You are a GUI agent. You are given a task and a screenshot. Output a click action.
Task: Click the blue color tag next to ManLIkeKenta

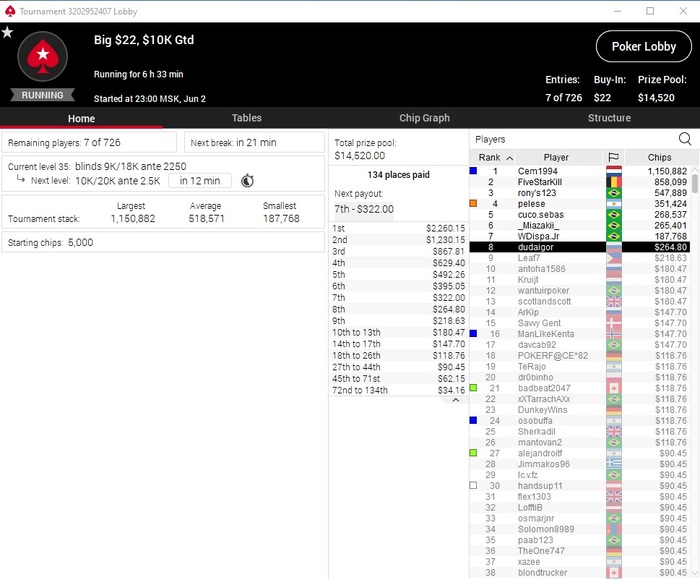tap(473, 333)
